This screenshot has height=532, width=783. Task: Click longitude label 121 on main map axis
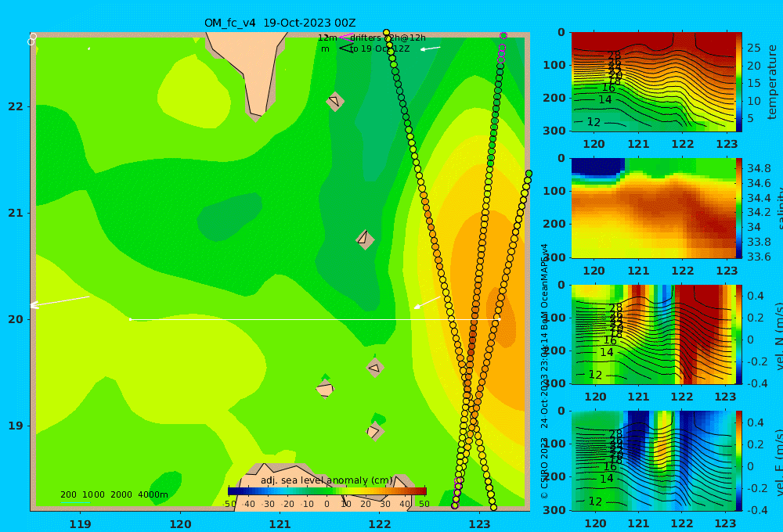coord(280,524)
